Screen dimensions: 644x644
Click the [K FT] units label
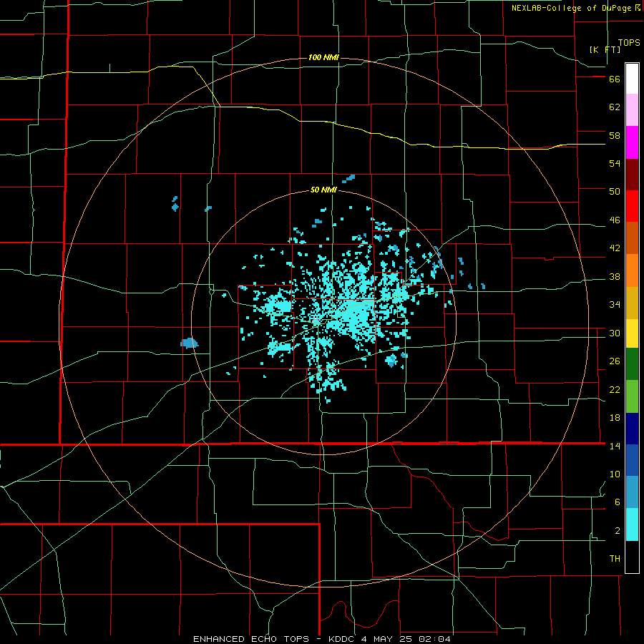point(605,49)
